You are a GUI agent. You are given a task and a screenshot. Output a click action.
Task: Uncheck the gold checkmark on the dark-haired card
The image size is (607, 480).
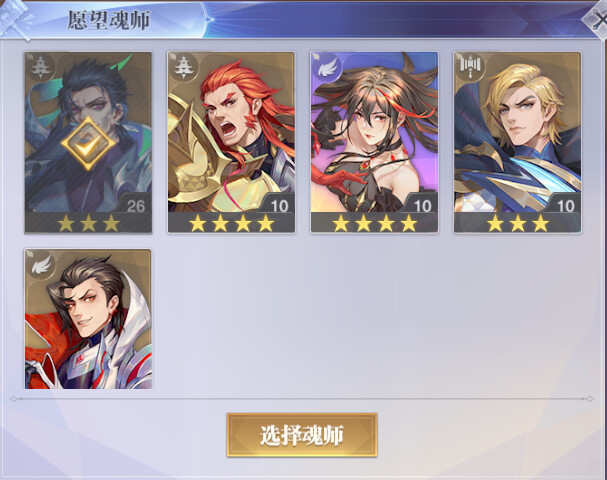pos(88,144)
